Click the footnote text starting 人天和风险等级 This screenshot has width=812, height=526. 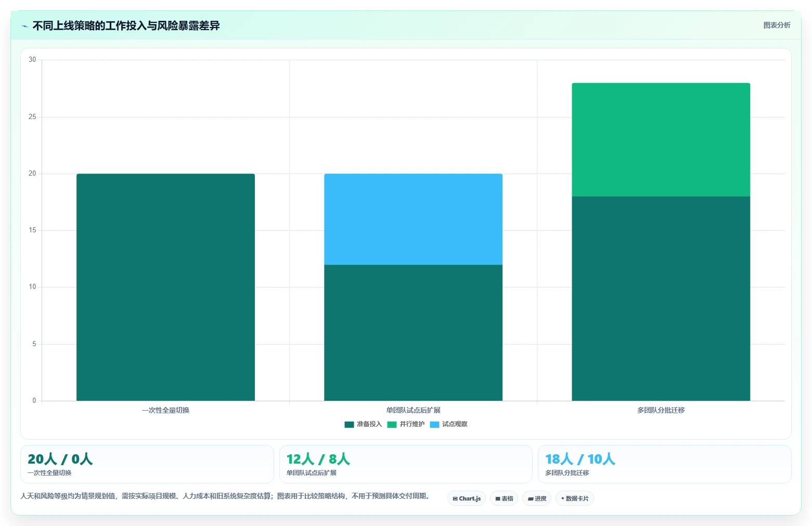coord(226,496)
